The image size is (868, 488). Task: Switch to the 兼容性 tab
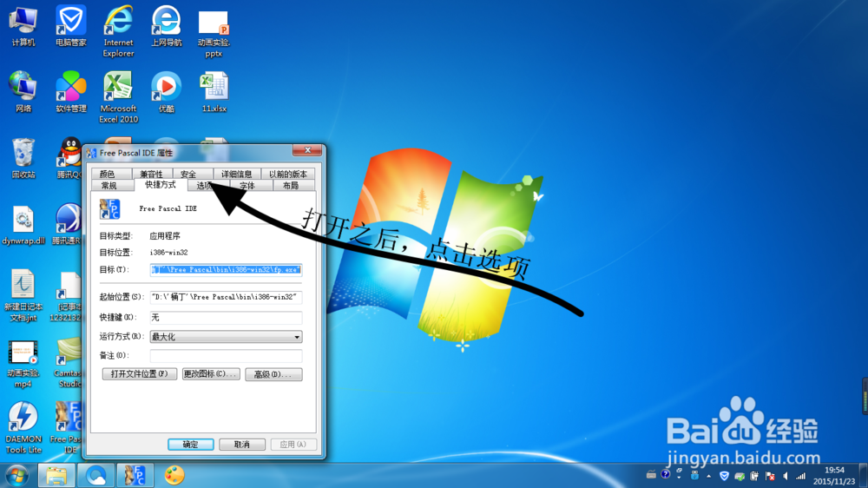tap(151, 174)
